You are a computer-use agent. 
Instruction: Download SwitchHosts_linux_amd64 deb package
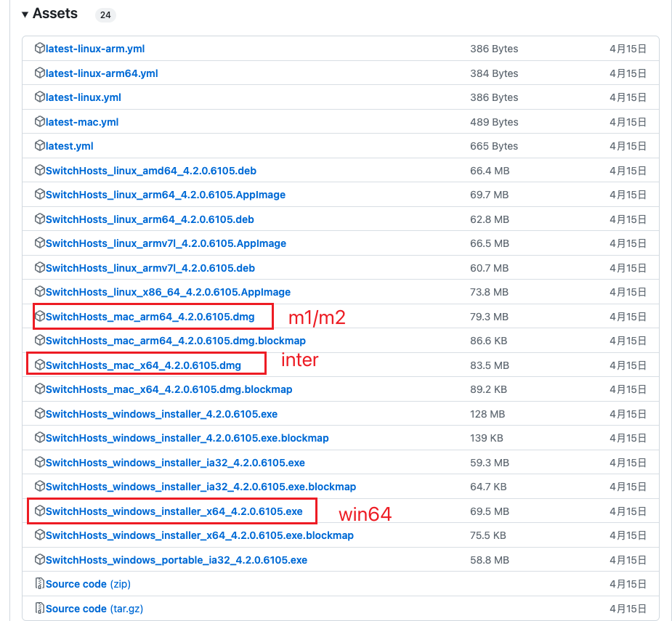151,171
